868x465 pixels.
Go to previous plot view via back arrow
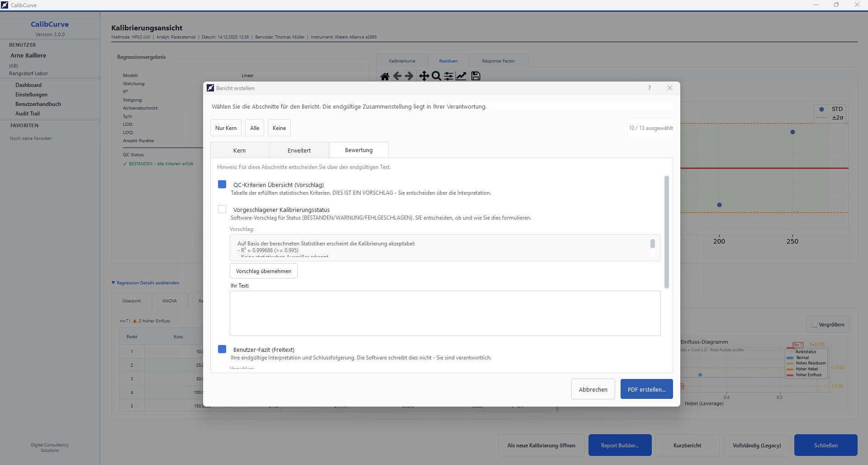(397, 76)
